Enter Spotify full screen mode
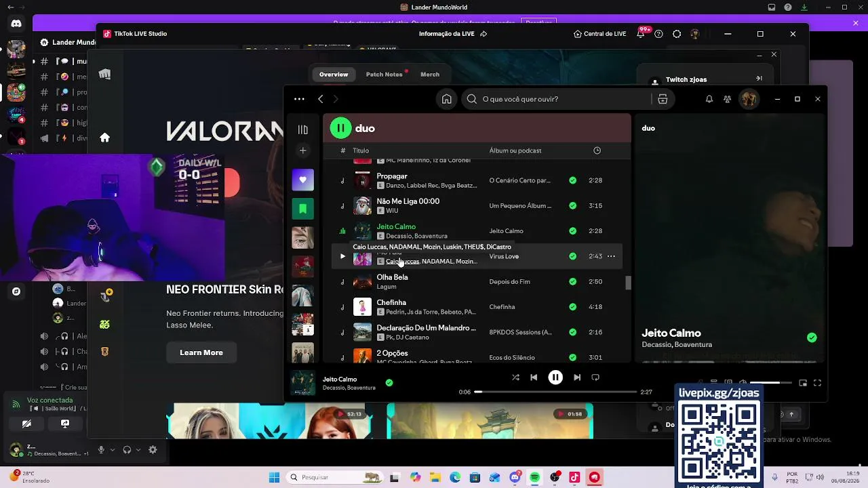 [817, 383]
